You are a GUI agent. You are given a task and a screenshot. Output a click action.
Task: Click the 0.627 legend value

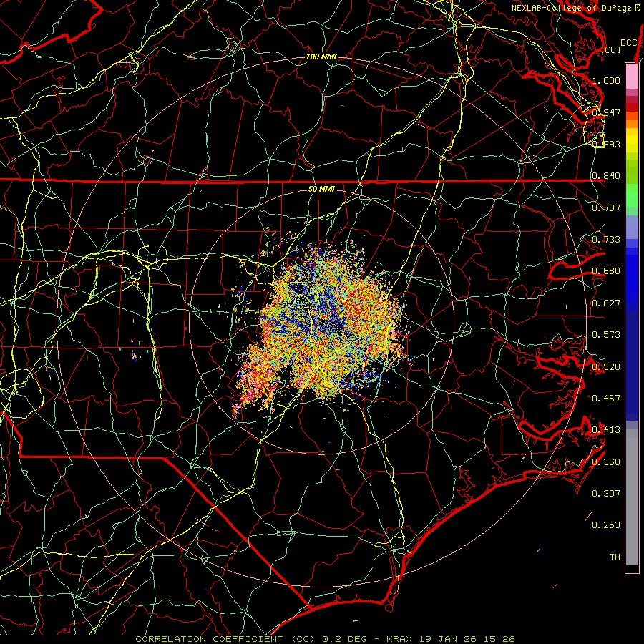(x=606, y=303)
